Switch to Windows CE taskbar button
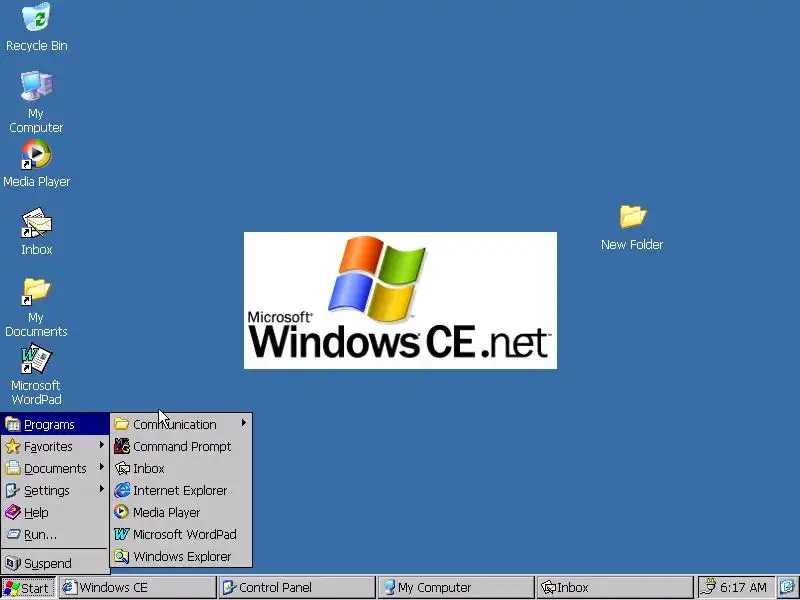Screen dimensions: 800x600 click(137, 588)
